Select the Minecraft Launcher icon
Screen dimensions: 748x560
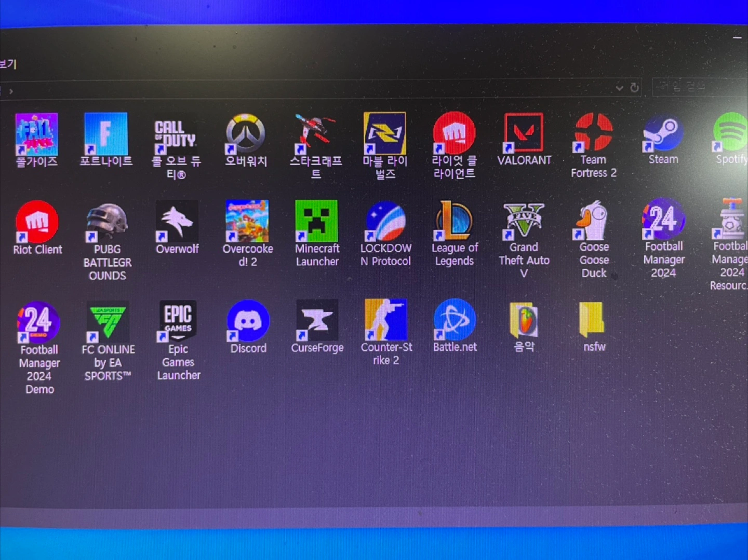[316, 221]
